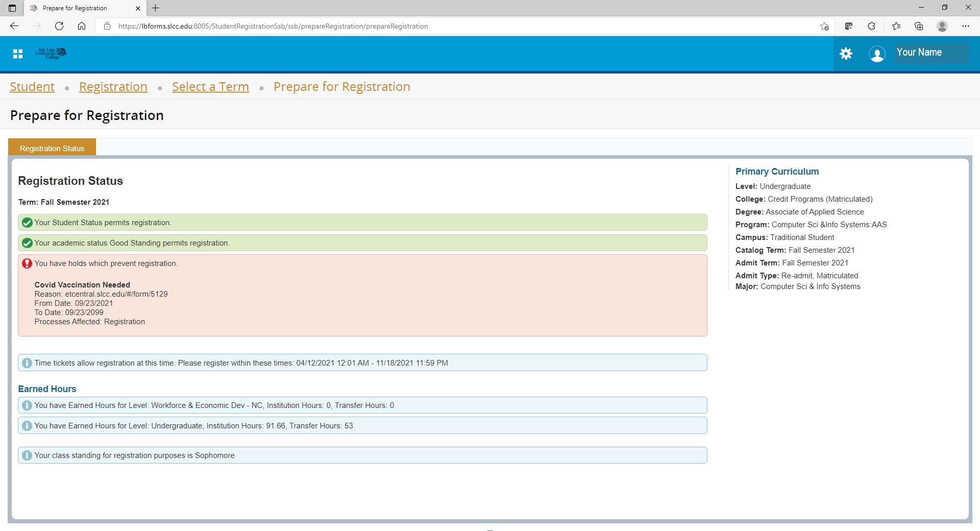
Task: Click the Salt Lake Community College logo
Action: click(x=51, y=53)
